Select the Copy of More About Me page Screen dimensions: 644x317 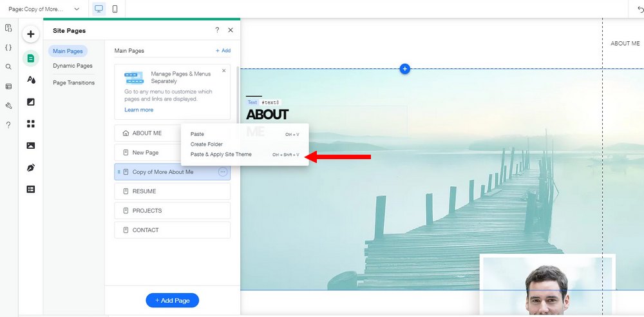(x=173, y=172)
